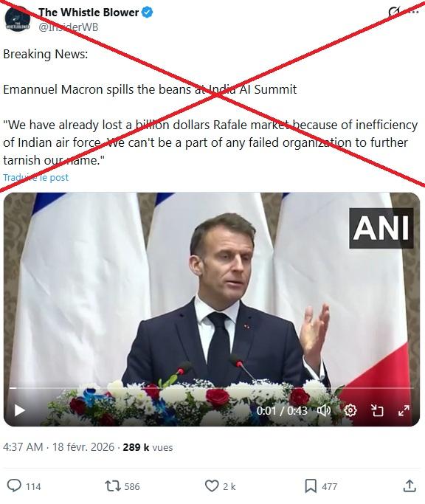Click the Grok icon near top right

click(x=394, y=13)
